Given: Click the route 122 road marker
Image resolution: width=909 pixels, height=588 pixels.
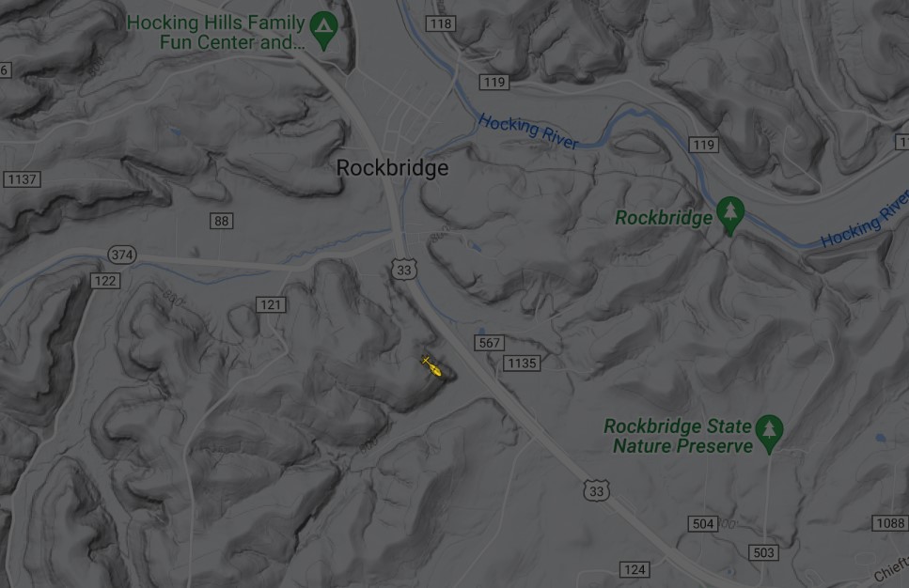Looking at the screenshot, I should [x=105, y=281].
